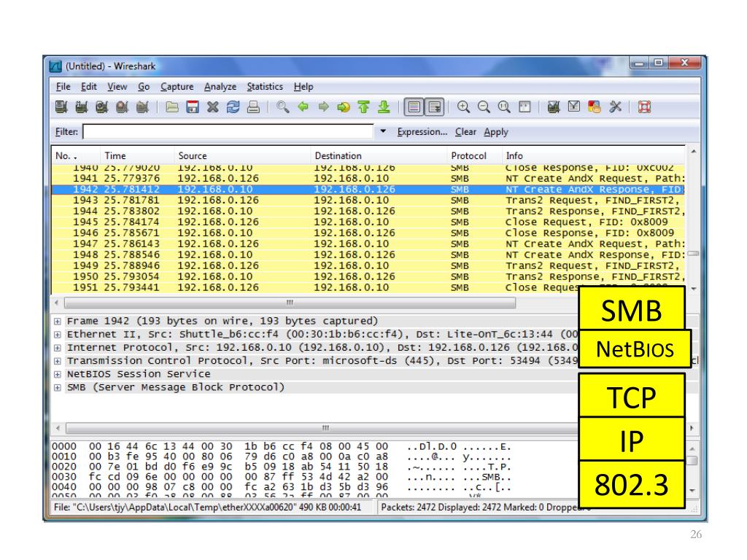This screenshot has width=747, height=560.
Task: Toggle auto scroll in live capture
Action: point(435,106)
